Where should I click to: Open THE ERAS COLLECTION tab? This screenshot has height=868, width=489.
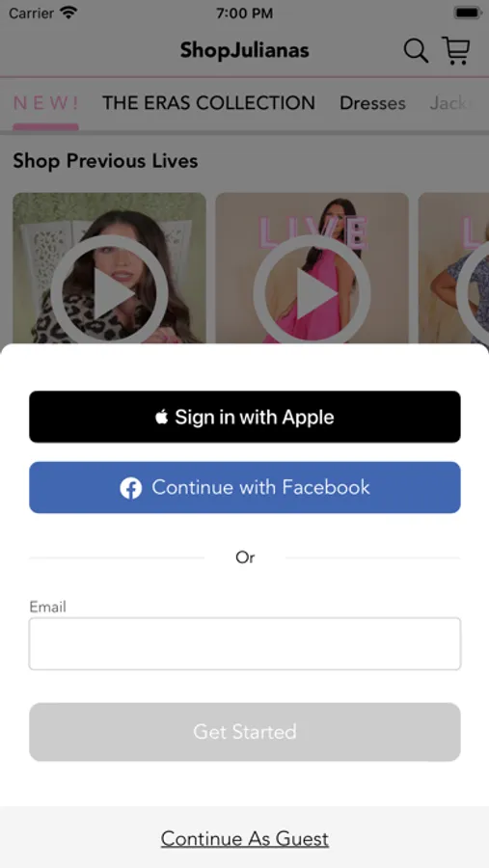click(x=208, y=103)
